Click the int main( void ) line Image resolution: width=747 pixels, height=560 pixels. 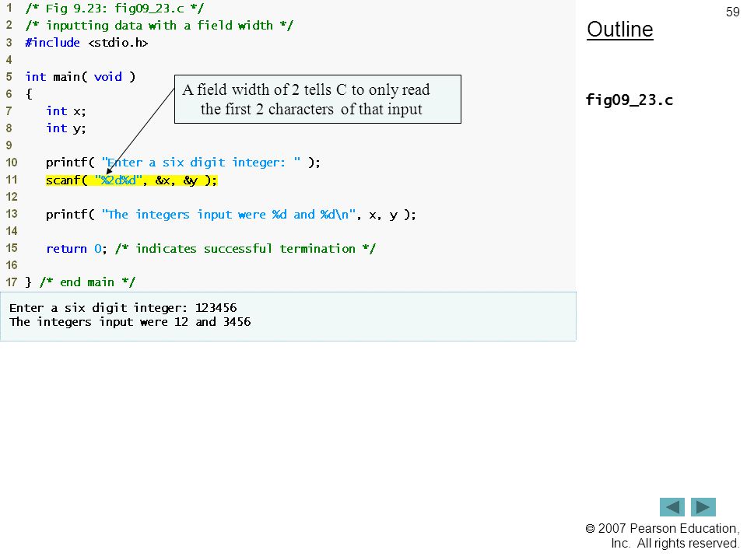(80, 77)
